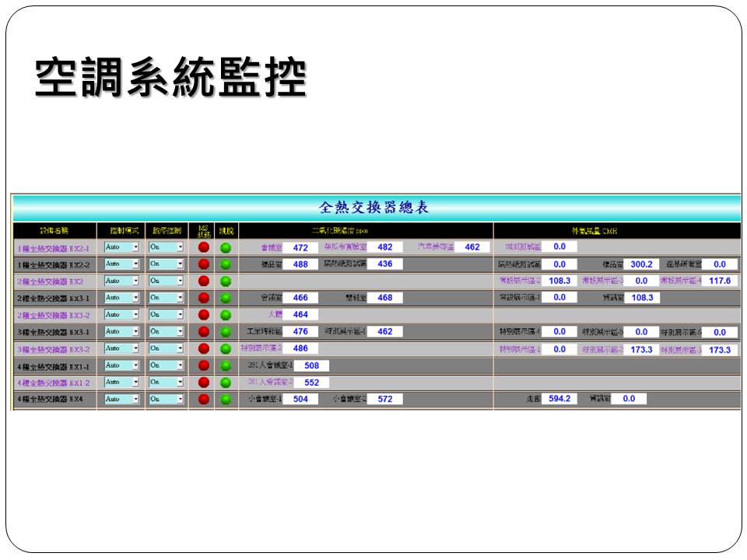Click the green trip light for 1樓 EX2-1

(226, 247)
